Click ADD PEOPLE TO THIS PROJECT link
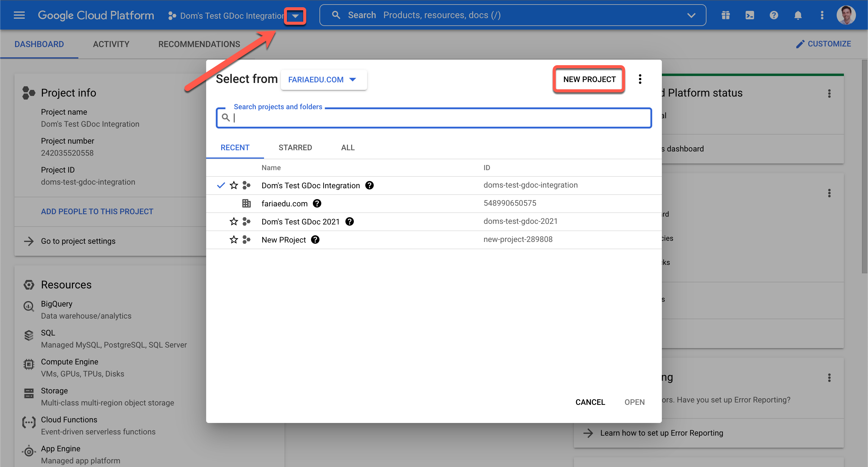This screenshot has width=868, height=467. click(x=97, y=211)
